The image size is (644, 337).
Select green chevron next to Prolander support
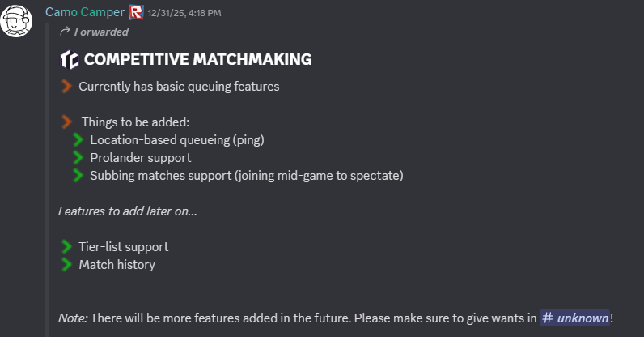point(78,157)
